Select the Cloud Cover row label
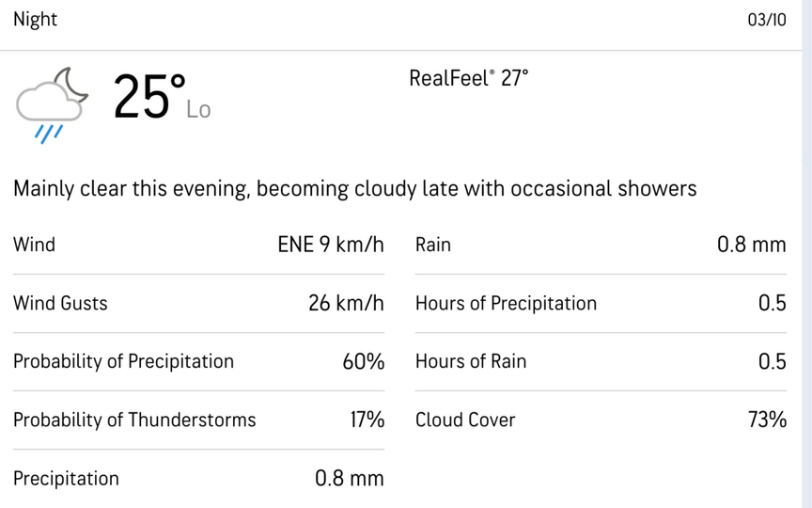The width and height of the screenshot is (812, 508). (465, 420)
